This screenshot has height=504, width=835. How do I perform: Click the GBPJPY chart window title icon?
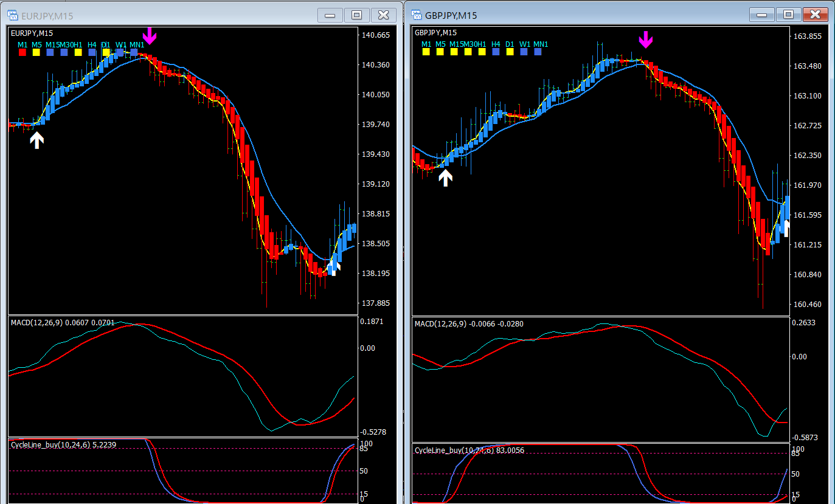[x=417, y=15]
